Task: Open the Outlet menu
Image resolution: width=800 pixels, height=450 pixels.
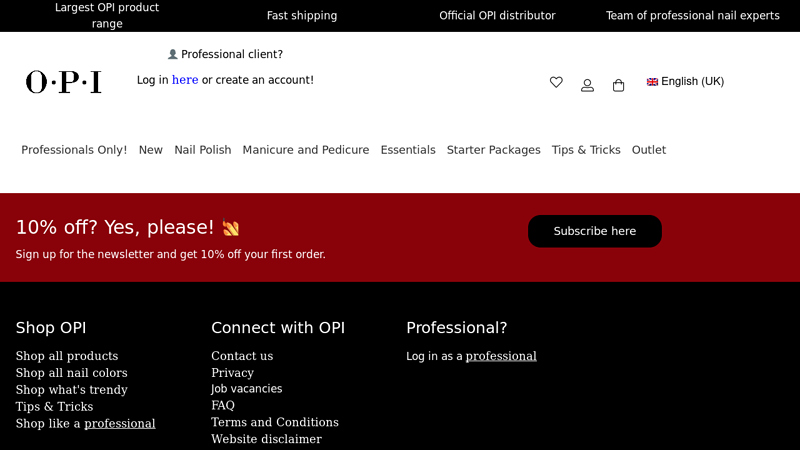Action: 648,150
